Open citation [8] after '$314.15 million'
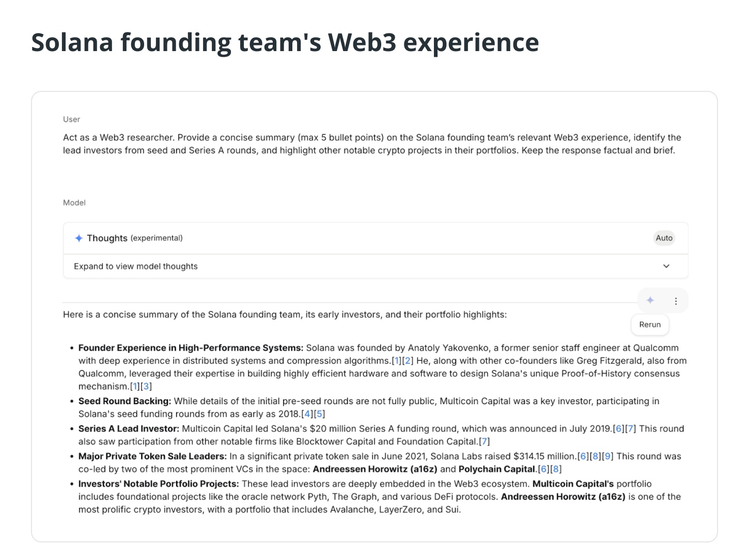This screenshot has width=749, height=560. [596, 456]
